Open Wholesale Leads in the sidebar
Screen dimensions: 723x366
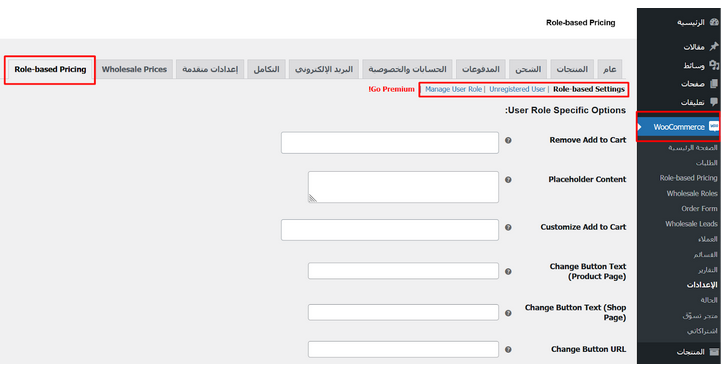(x=691, y=224)
